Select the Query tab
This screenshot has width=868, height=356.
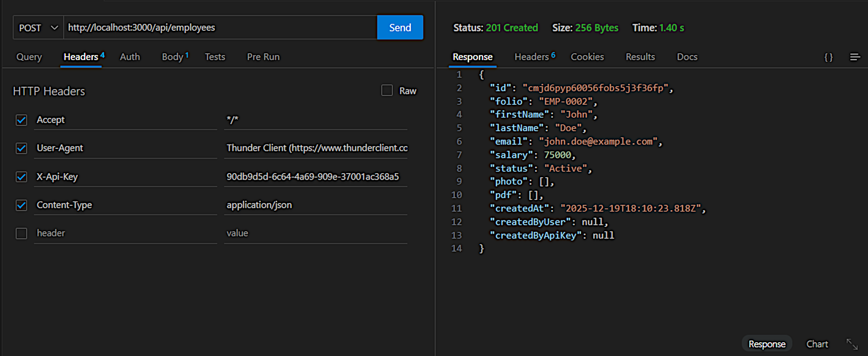point(29,57)
